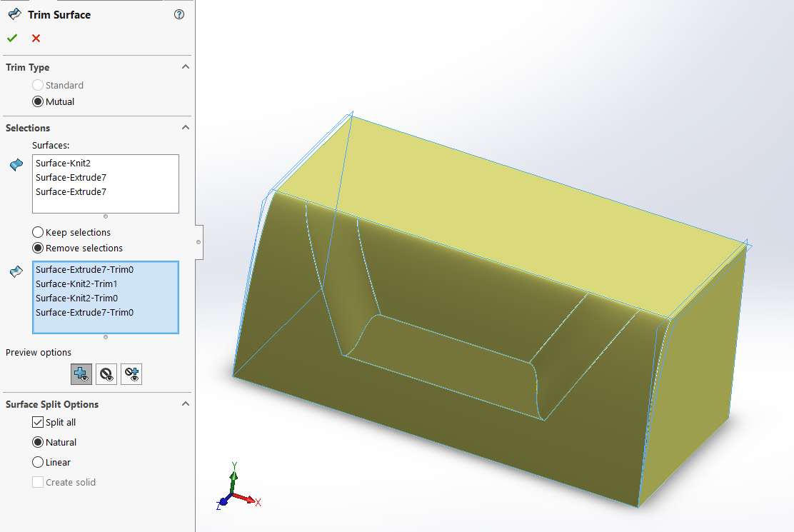The image size is (794, 532).
Task: Click the Trim Surface feature icon in the header
Action: click(x=15, y=14)
